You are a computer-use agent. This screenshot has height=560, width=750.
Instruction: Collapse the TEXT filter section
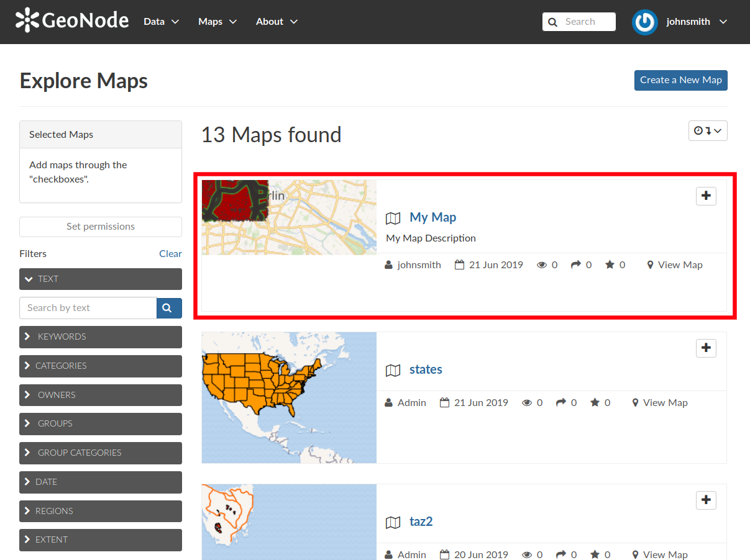(101, 279)
